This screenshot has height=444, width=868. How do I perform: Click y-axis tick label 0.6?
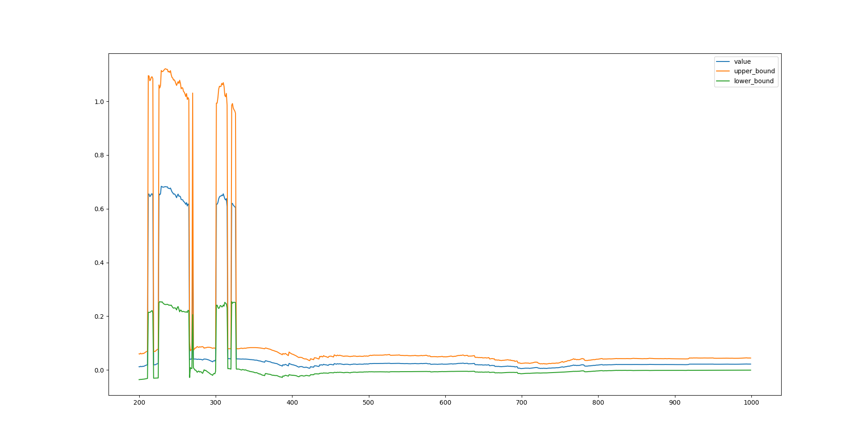(99, 209)
